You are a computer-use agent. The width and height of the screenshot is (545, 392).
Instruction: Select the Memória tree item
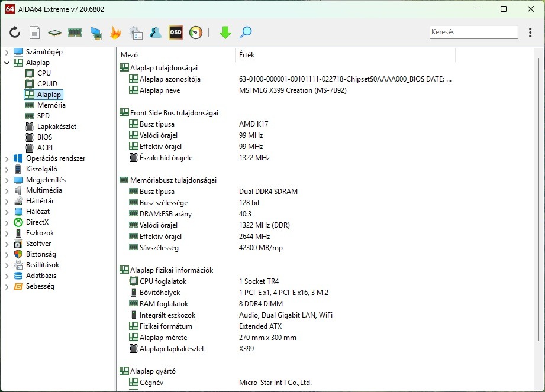pos(51,105)
